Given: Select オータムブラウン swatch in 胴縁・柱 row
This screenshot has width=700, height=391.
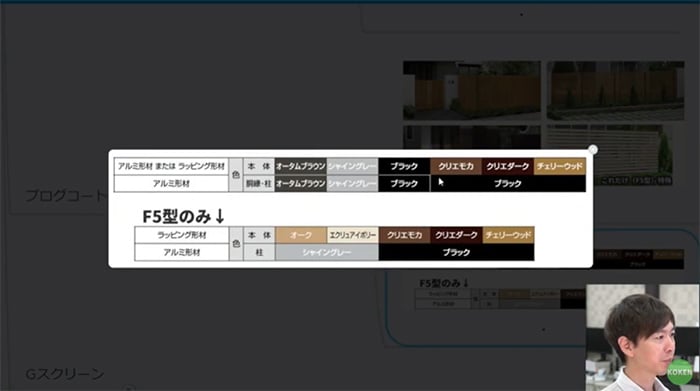Looking at the screenshot, I should coord(300,183).
